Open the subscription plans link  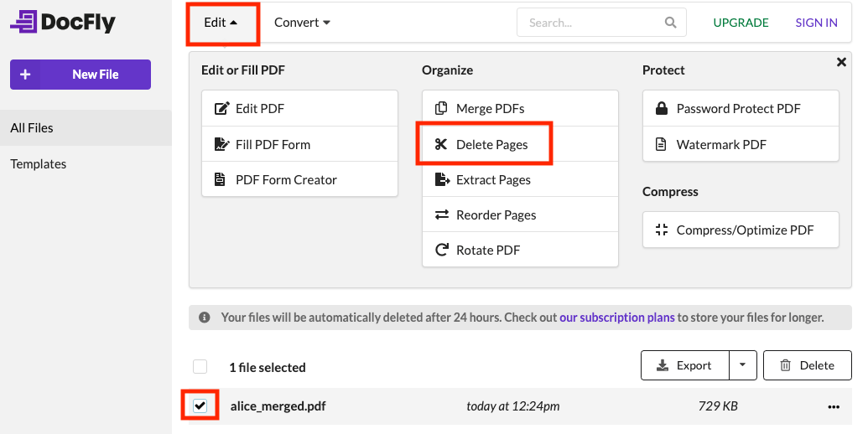[616, 318]
